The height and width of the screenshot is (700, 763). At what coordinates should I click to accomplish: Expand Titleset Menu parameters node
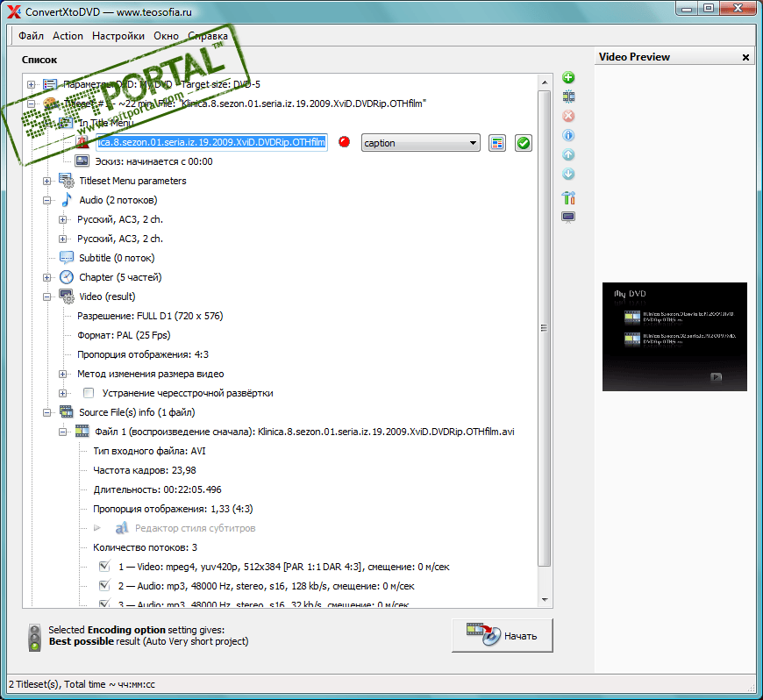click(46, 181)
